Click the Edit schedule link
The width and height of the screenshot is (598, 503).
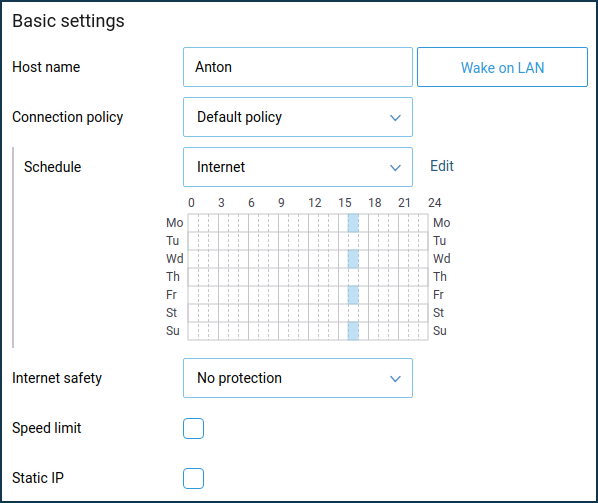coord(442,166)
